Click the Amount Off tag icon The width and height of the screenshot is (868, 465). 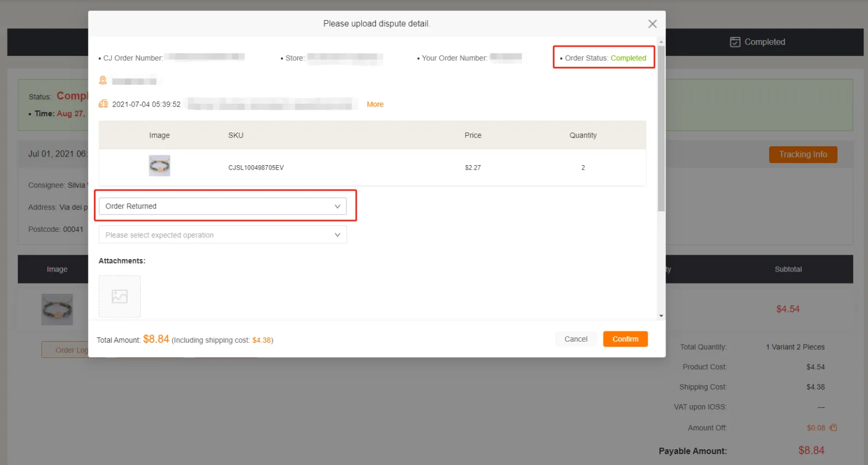[x=833, y=428]
